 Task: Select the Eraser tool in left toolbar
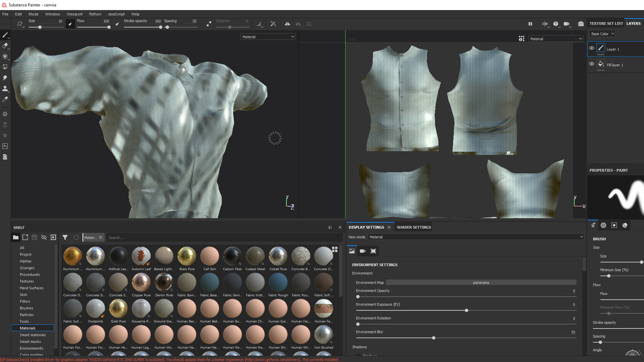click(5, 46)
